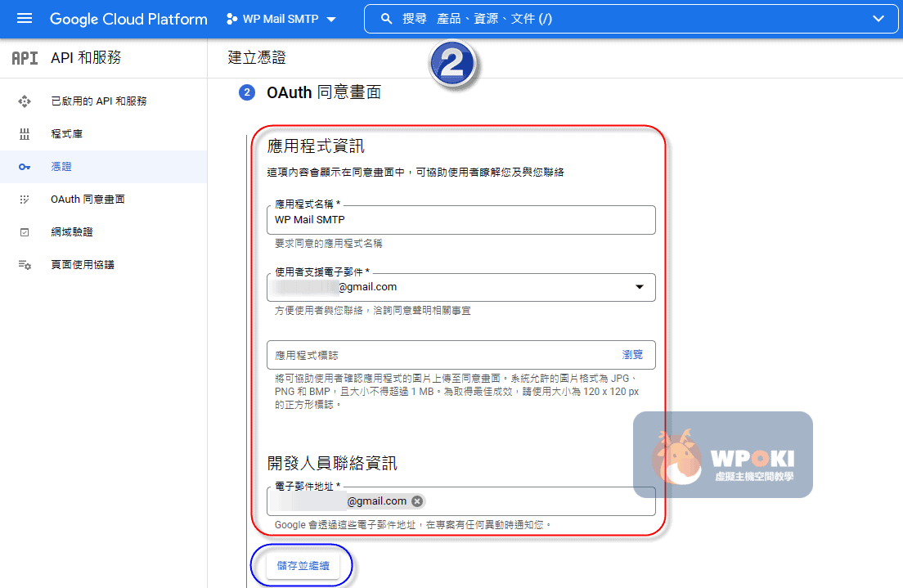Go to OAuth 同意畫面 menu item
The width and height of the screenshot is (903, 588).
click(x=88, y=200)
